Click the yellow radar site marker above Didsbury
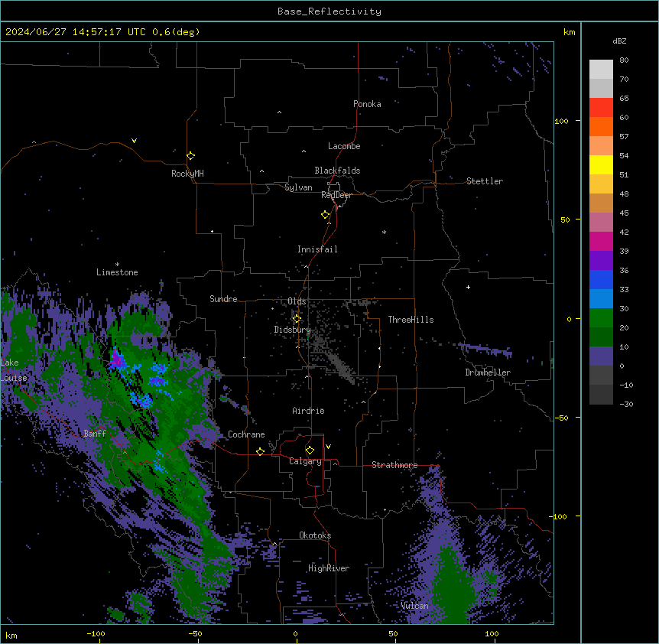Screen dimensions: 659x644 tap(297, 319)
